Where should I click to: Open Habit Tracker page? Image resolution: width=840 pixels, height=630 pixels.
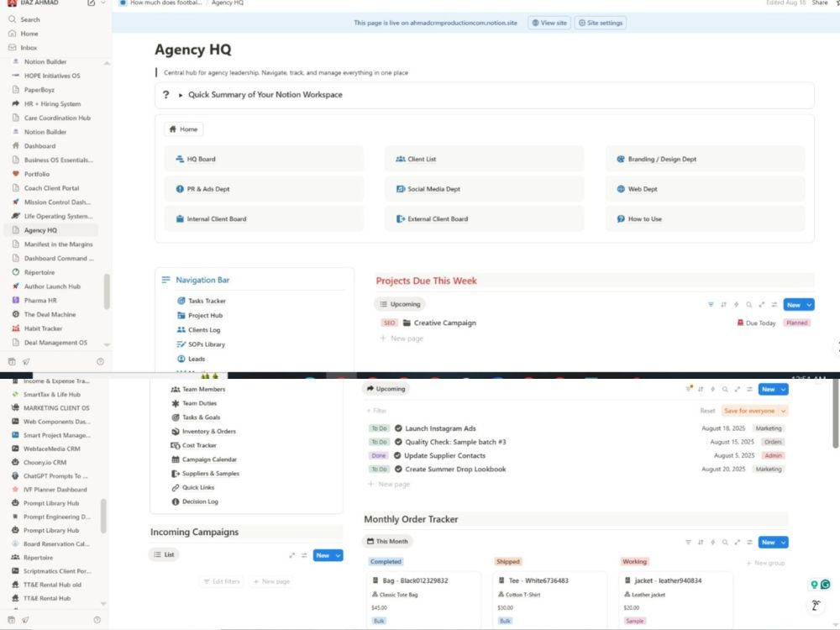[x=43, y=328]
